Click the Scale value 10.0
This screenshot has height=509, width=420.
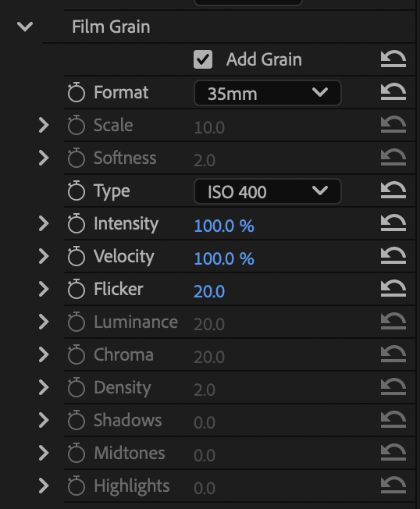[209, 127]
